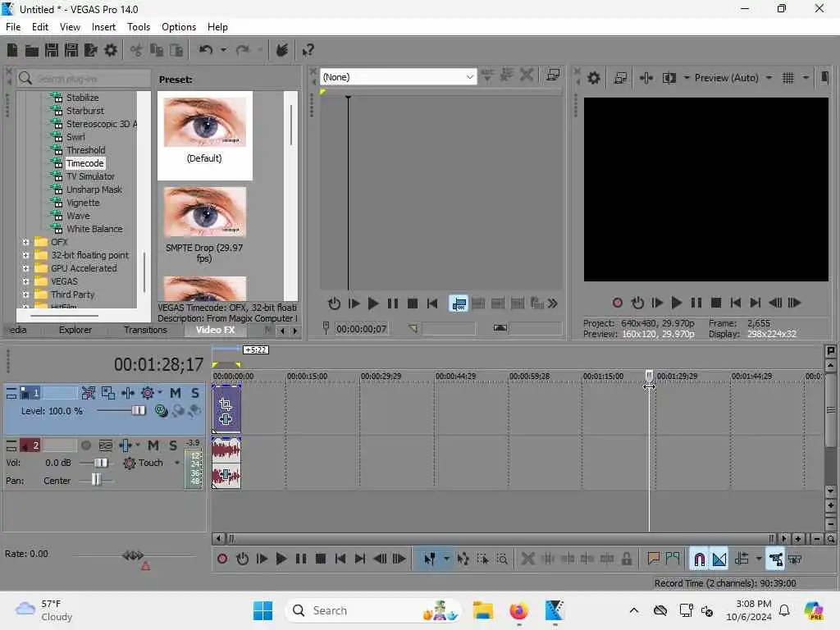
Task: Open Project Properties gear icon in toolbar
Action: coord(111,50)
